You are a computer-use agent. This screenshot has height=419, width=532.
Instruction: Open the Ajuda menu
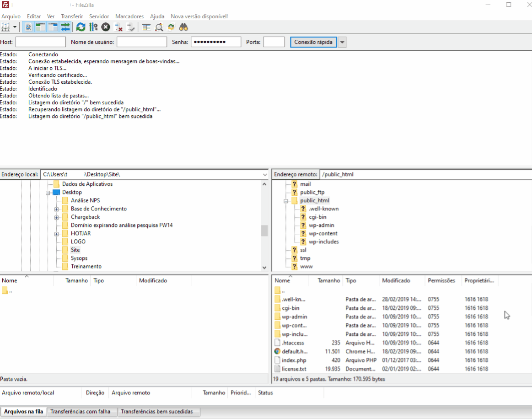(157, 16)
